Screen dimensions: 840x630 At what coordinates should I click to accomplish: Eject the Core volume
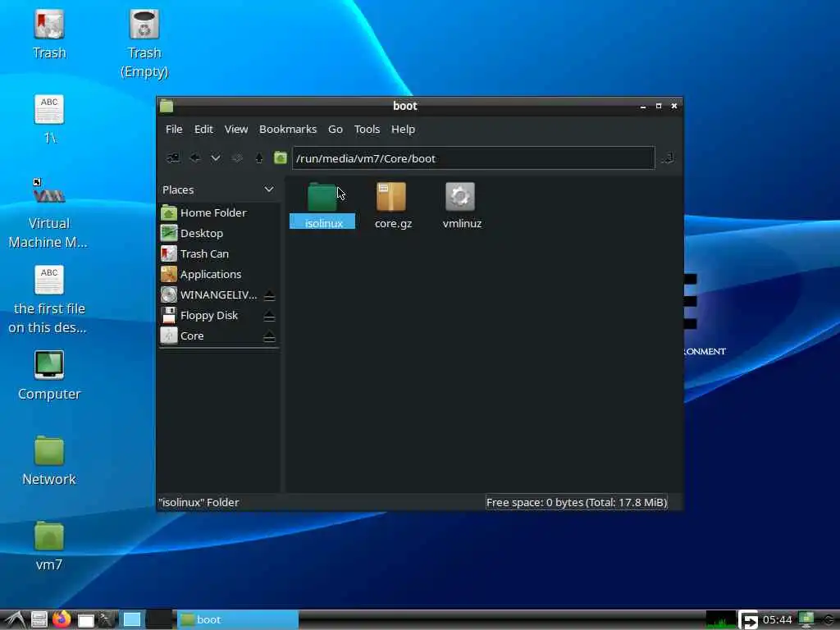pyautogui.click(x=269, y=336)
